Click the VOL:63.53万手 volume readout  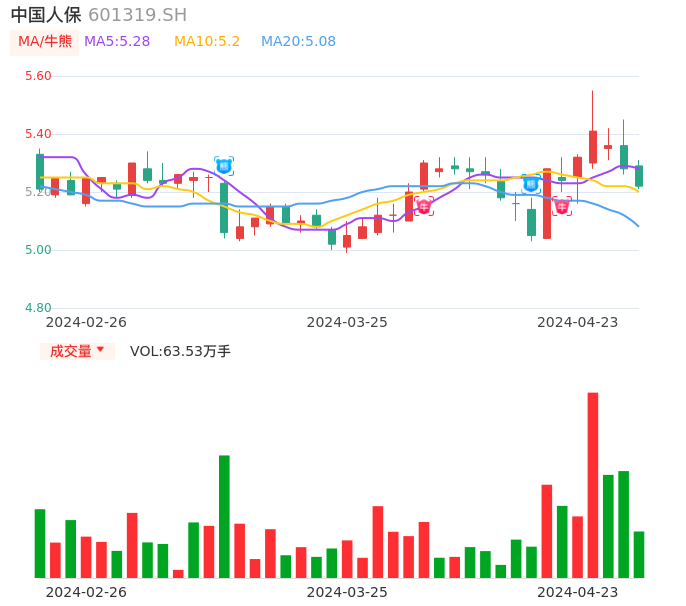[x=180, y=351]
